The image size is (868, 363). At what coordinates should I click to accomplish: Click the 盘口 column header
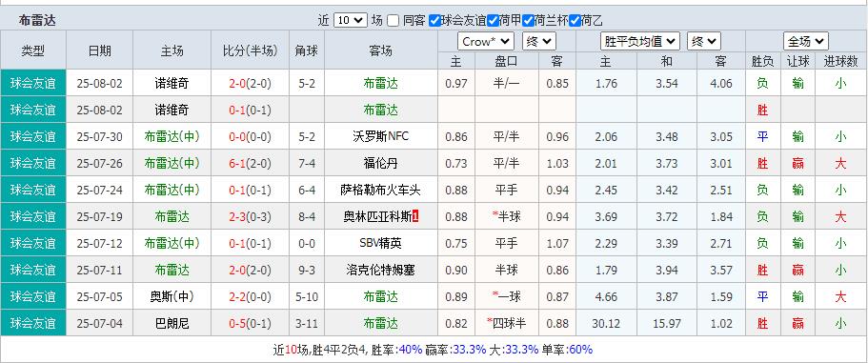[507, 61]
